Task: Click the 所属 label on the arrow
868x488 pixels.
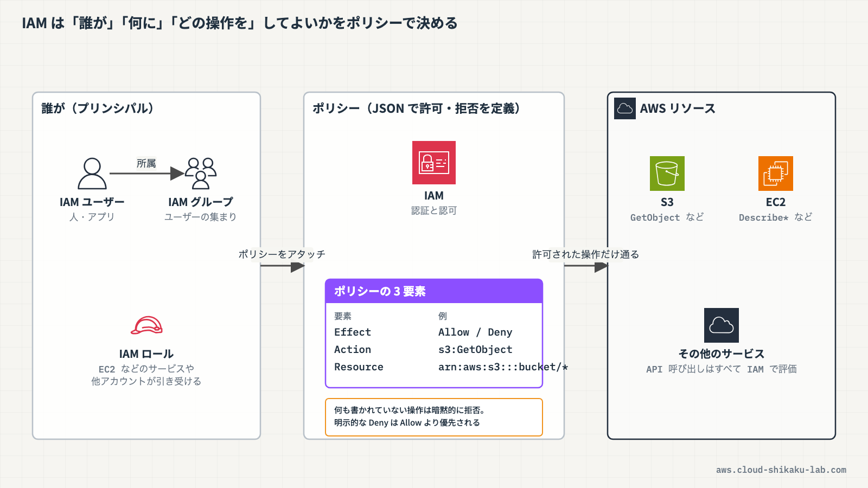Action: pos(146,163)
